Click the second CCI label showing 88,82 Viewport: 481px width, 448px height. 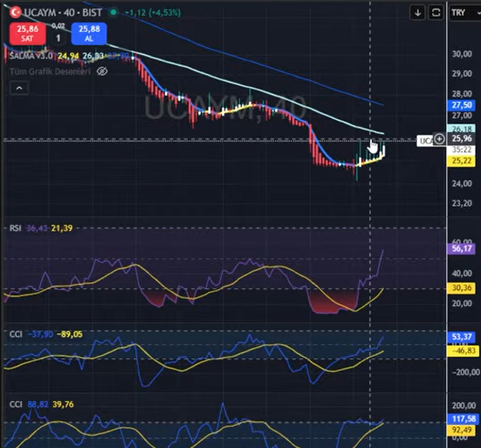coord(16,405)
